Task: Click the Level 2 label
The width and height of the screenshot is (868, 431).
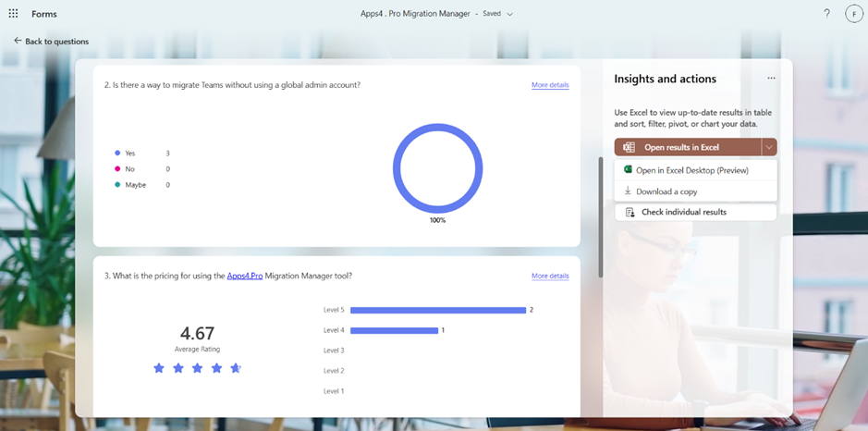Action: (x=334, y=371)
